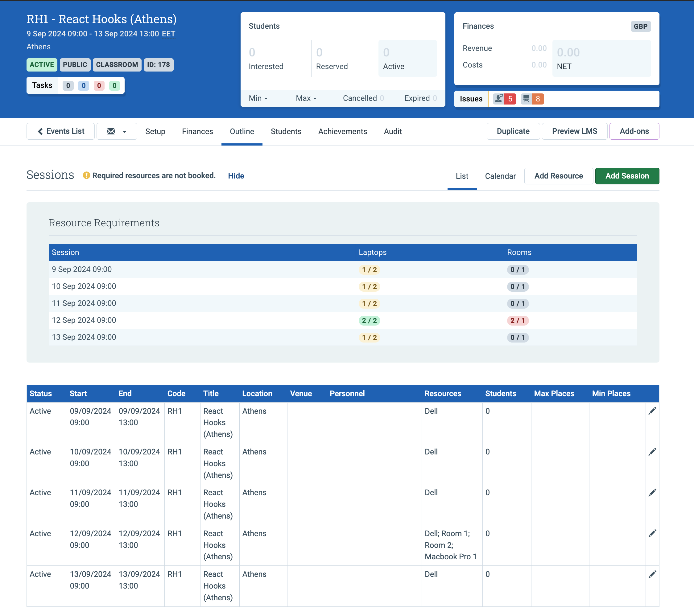Open personnel issues badge showing 5
This screenshot has width=694, height=616.
point(505,99)
